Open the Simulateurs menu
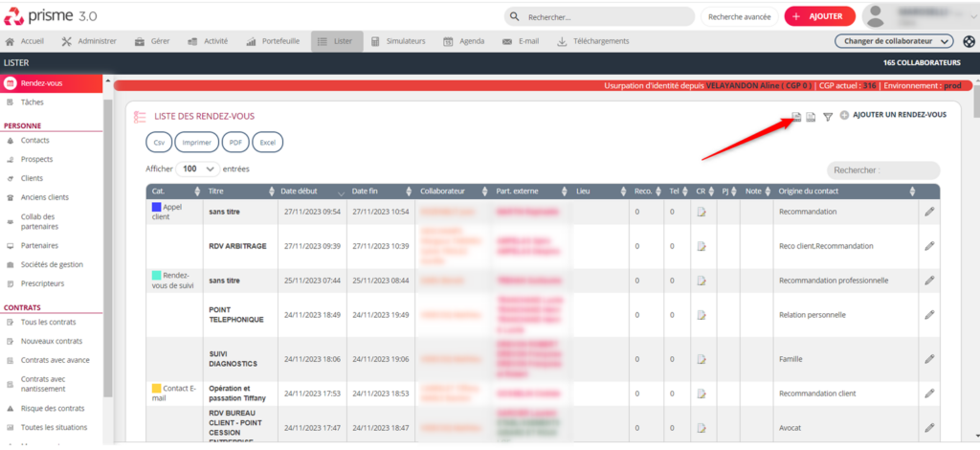The width and height of the screenshot is (980, 450). coord(398,41)
